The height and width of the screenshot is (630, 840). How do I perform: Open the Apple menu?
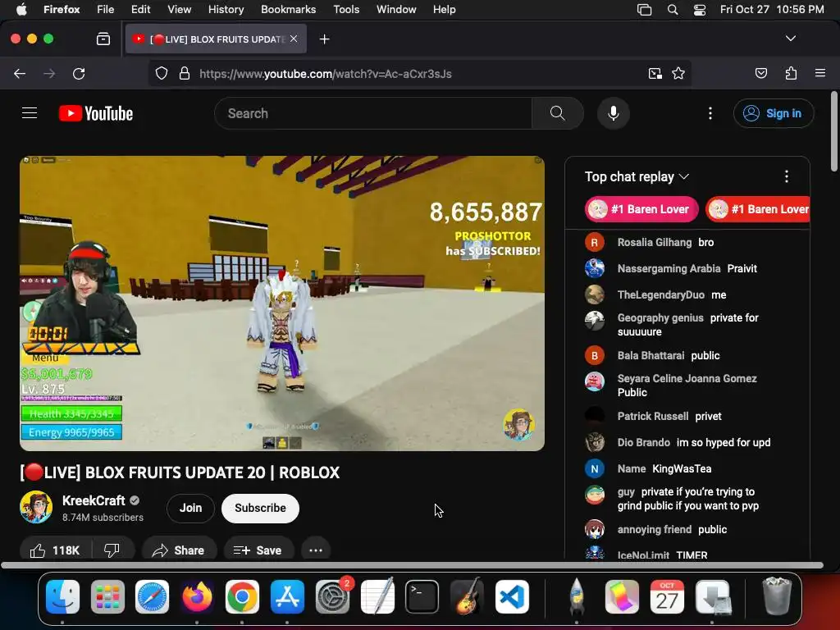(21, 10)
